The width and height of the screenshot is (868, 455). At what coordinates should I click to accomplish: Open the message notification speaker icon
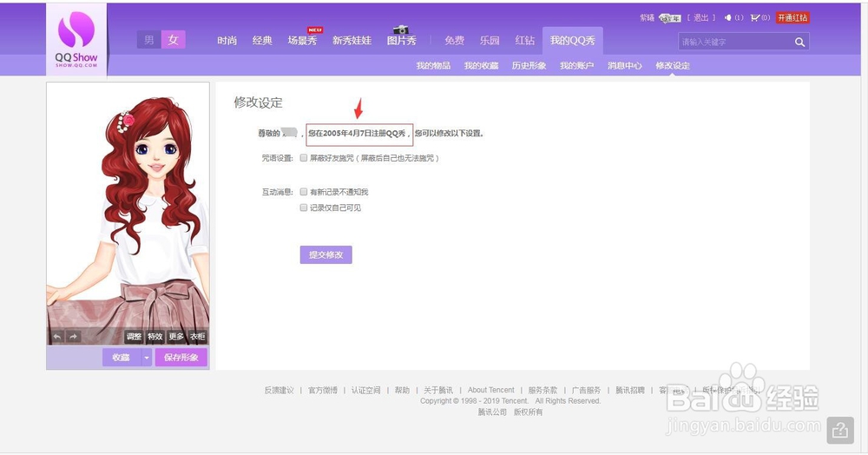(728, 17)
